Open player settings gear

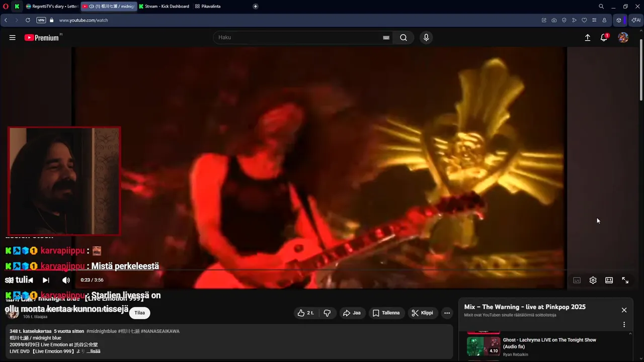(x=593, y=280)
